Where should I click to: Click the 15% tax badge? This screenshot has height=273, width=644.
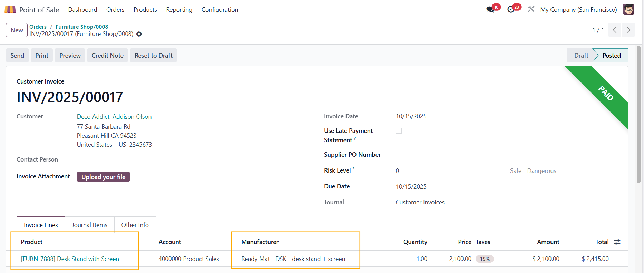tap(485, 259)
